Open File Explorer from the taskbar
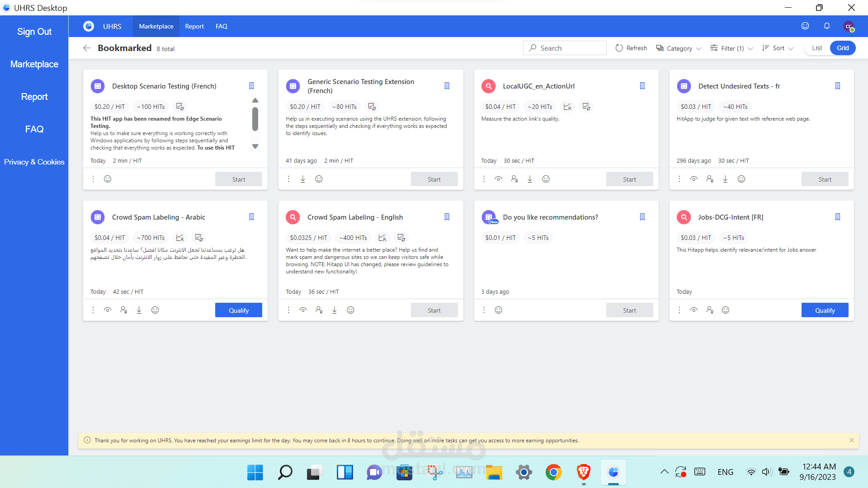This screenshot has width=868, height=488. pyautogui.click(x=494, y=472)
